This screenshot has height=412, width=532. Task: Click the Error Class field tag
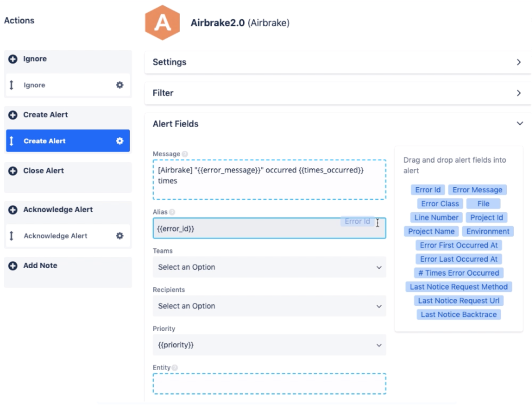click(440, 204)
